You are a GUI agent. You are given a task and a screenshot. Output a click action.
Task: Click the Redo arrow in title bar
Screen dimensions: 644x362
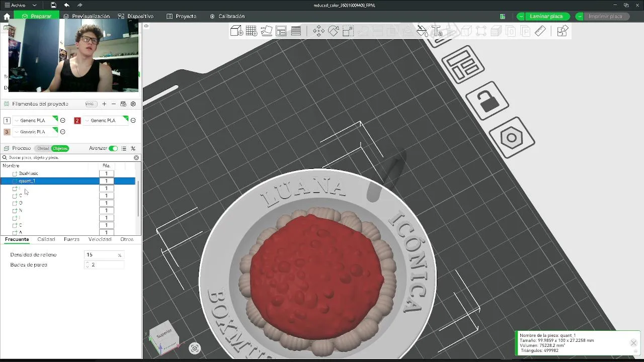(79, 5)
